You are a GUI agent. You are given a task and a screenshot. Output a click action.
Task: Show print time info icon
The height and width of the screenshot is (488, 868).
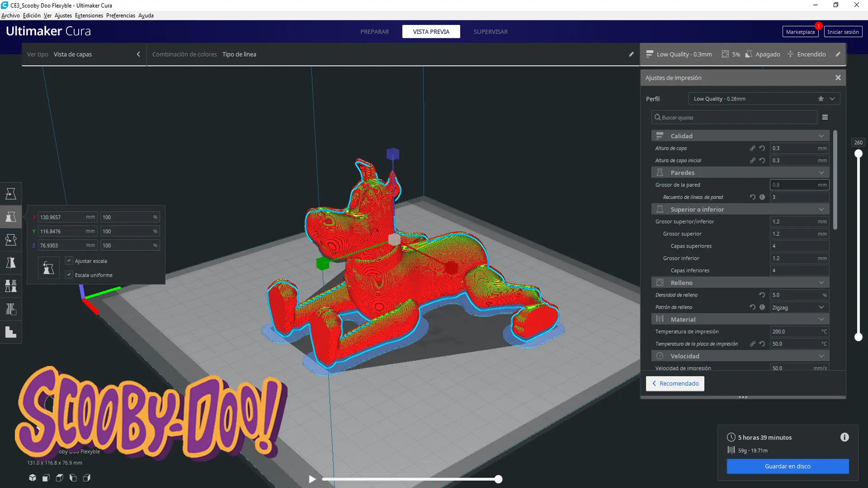point(844,437)
